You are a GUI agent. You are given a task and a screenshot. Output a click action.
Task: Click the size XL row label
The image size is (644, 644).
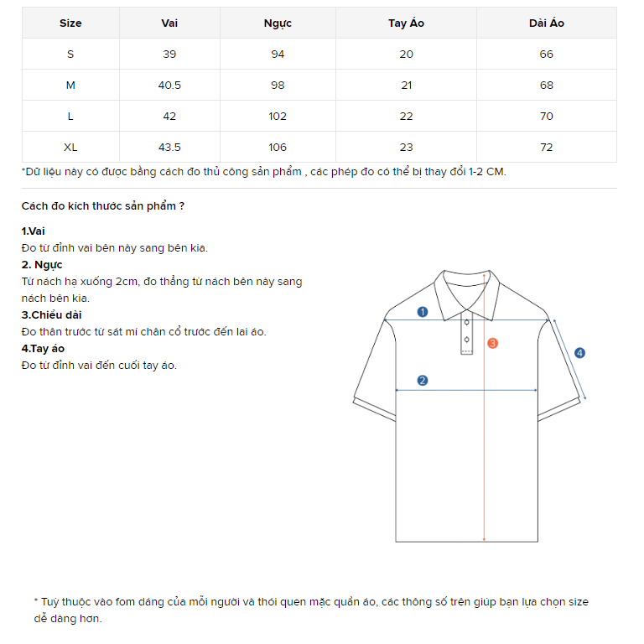[70, 148]
